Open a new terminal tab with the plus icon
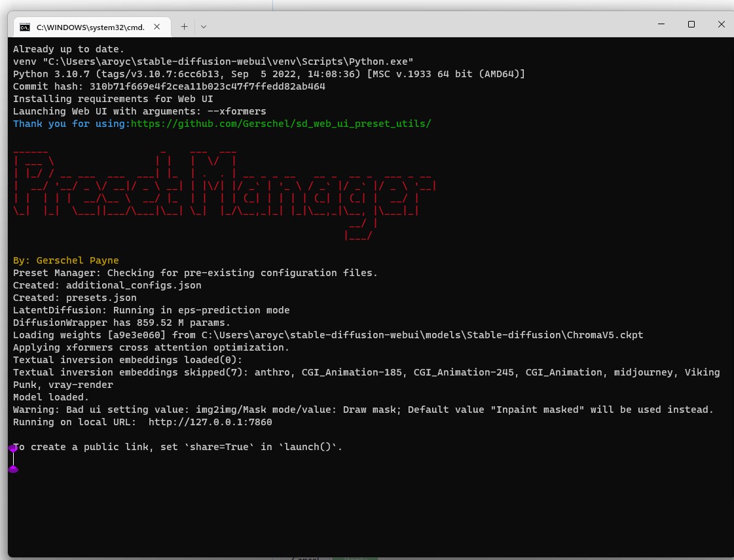The width and height of the screenshot is (734, 560). (x=184, y=27)
